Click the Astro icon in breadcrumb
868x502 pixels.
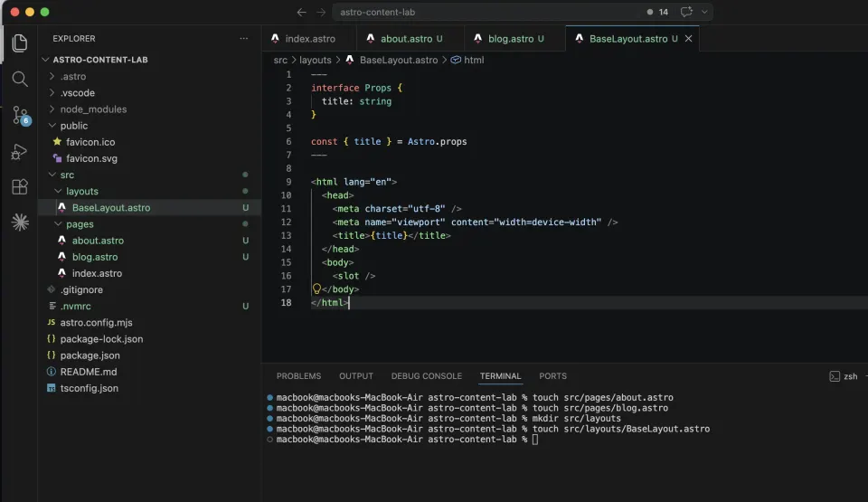click(x=350, y=60)
